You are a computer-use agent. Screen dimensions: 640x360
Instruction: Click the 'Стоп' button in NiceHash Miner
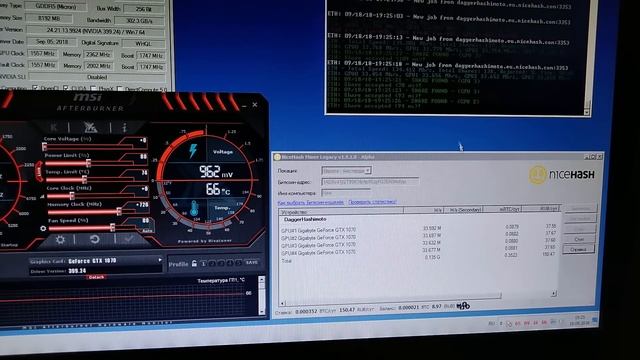[x=579, y=239]
